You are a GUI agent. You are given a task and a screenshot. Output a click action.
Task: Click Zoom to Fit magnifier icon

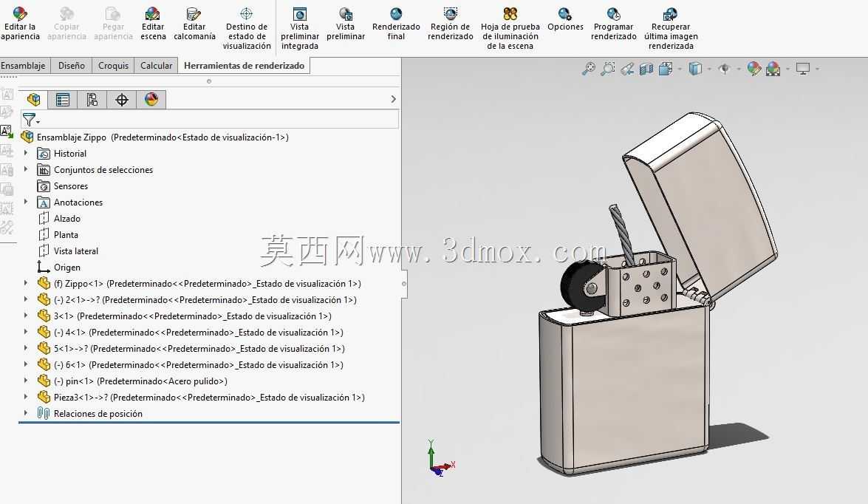(x=589, y=69)
